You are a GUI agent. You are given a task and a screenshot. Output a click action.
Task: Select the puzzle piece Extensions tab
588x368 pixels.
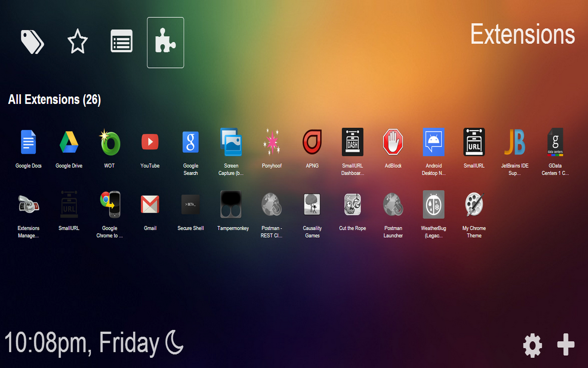pyautogui.click(x=165, y=42)
